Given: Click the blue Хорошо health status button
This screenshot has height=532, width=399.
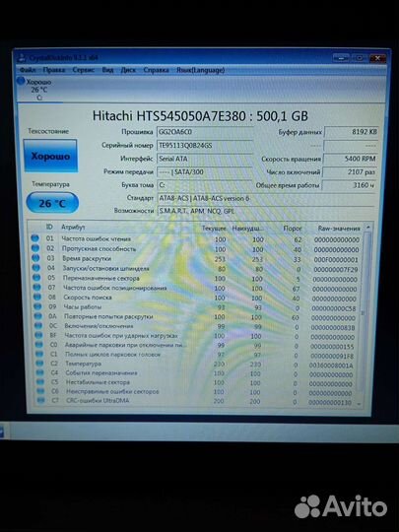Looking at the screenshot, I should tap(50, 156).
